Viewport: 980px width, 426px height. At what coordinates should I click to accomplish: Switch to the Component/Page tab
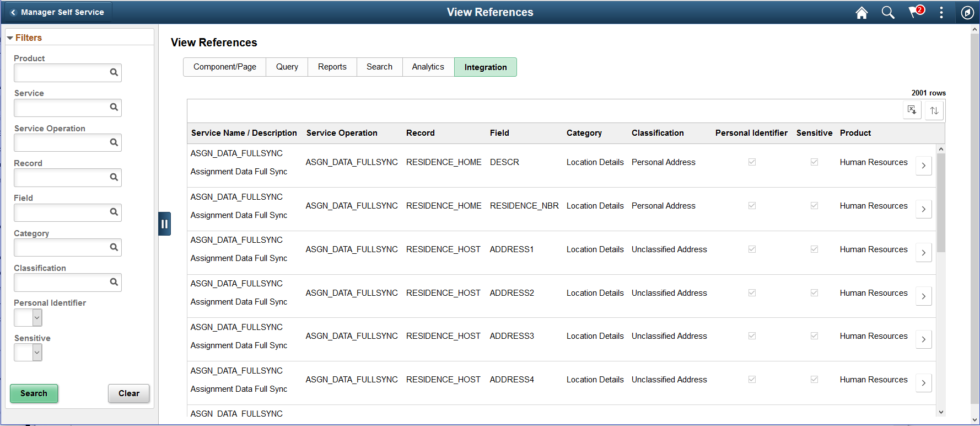[x=225, y=67]
